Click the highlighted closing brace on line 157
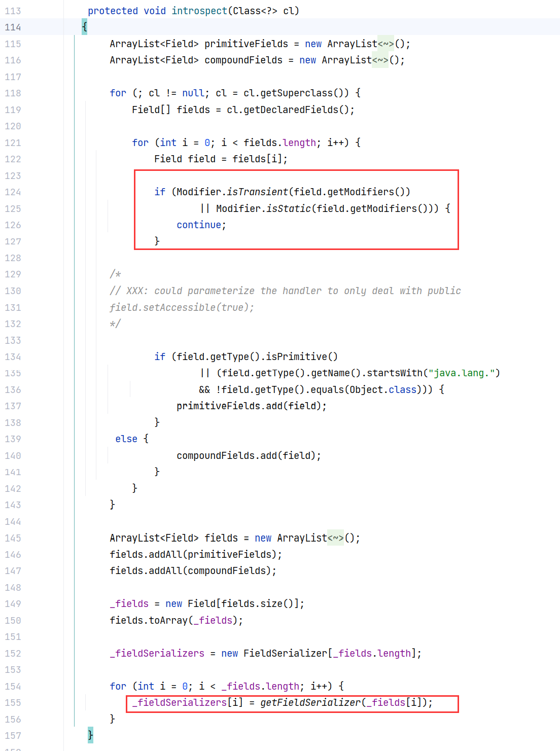This screenshot has width=560, height=751. pos(90,735)
